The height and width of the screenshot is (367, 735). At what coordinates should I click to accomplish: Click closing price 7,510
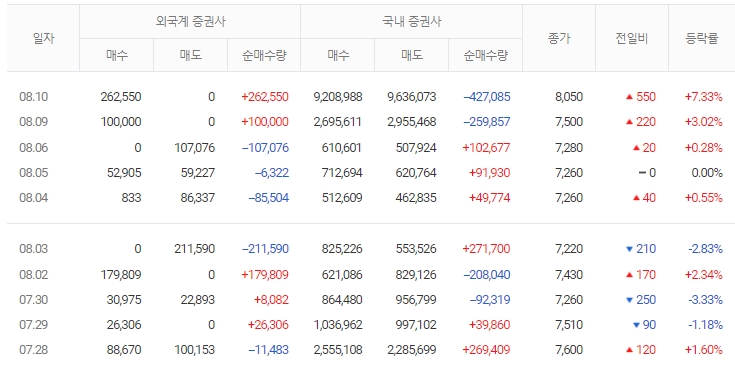pos(569,325)
